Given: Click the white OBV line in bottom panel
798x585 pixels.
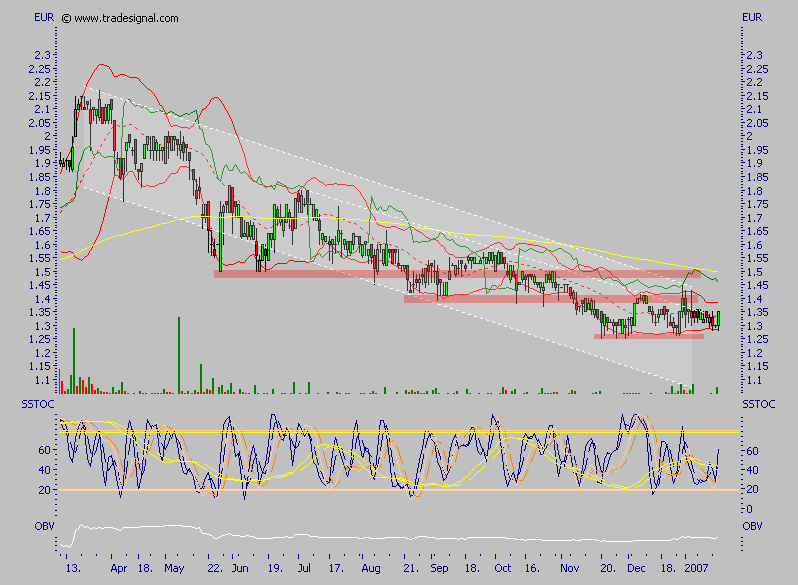Looking at the screenshot, I should (x=400, y=533).
